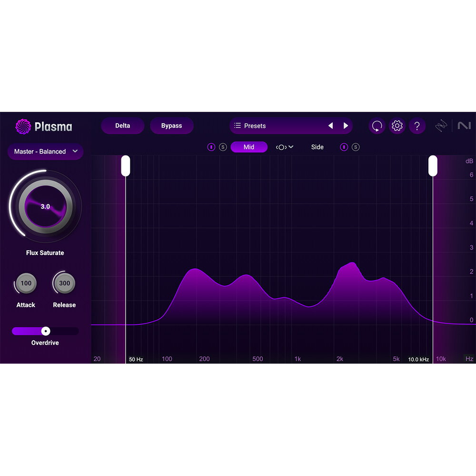Mute the Mid channel

[x=211, y=147]
